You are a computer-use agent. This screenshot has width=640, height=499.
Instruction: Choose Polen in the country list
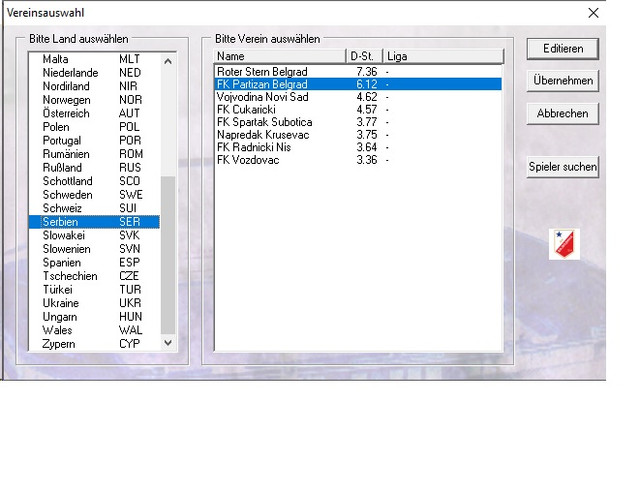94,127
